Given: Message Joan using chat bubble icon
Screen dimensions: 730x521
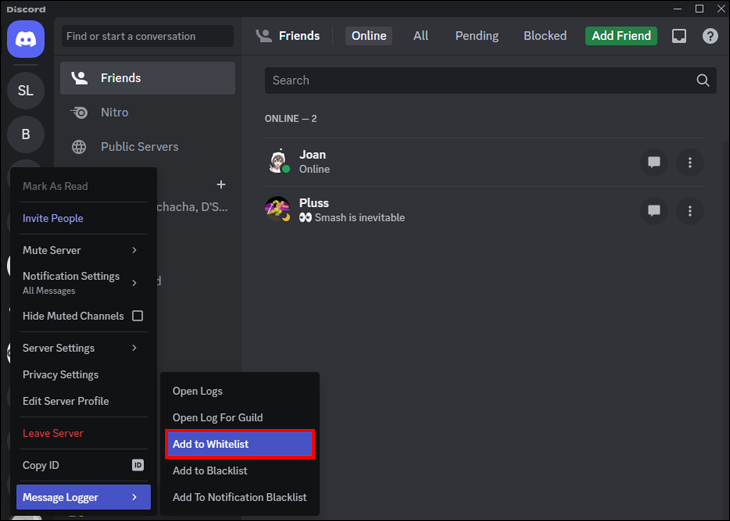Looking at the screenshot, I should coord(654,162).
